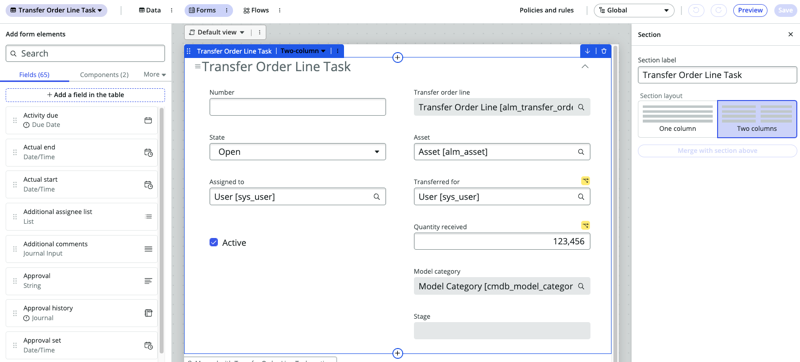Screen dimensions: 800x362
Task: Focus the form elements Search field
Action: click(85, 54)
